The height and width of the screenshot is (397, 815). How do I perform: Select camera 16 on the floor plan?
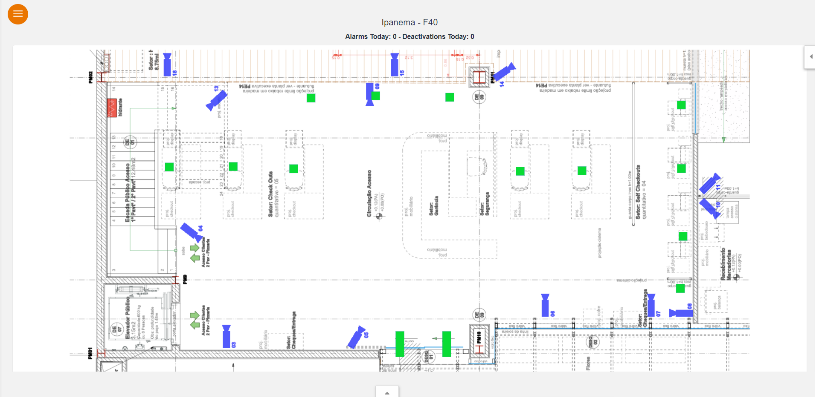coord(167,64)
